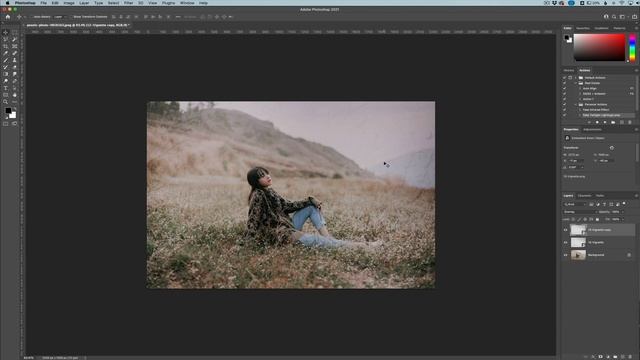Hide the Background layer

565,255
